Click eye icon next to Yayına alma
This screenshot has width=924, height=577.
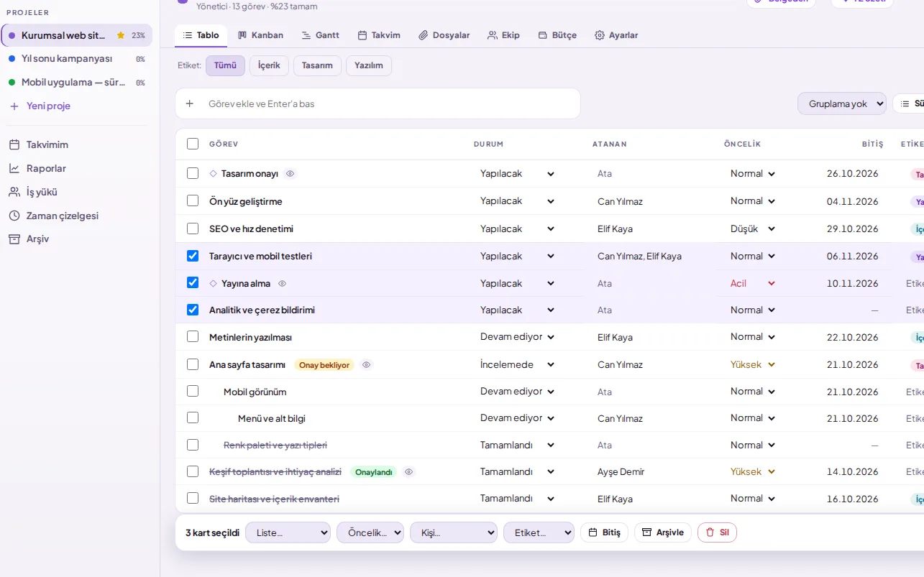(282, 283)
